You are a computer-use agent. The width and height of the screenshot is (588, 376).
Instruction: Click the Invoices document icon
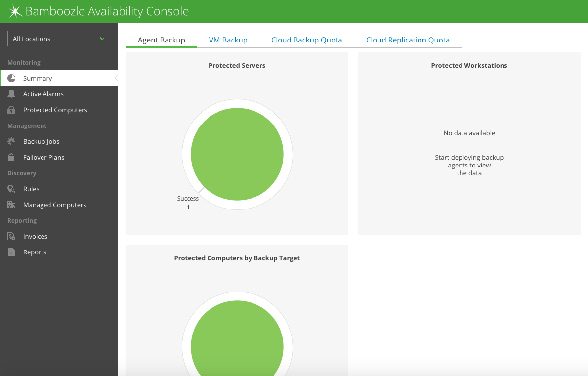click(12, 237)
